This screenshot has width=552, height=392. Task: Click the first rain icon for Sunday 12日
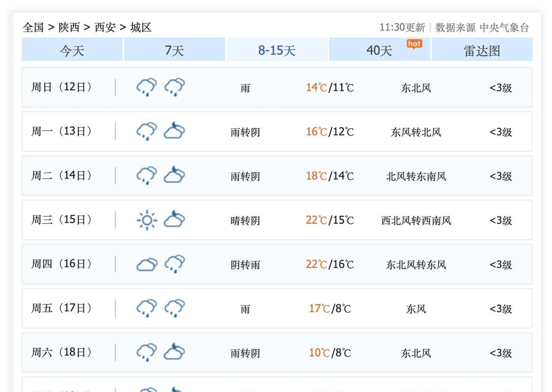[147, 87]
